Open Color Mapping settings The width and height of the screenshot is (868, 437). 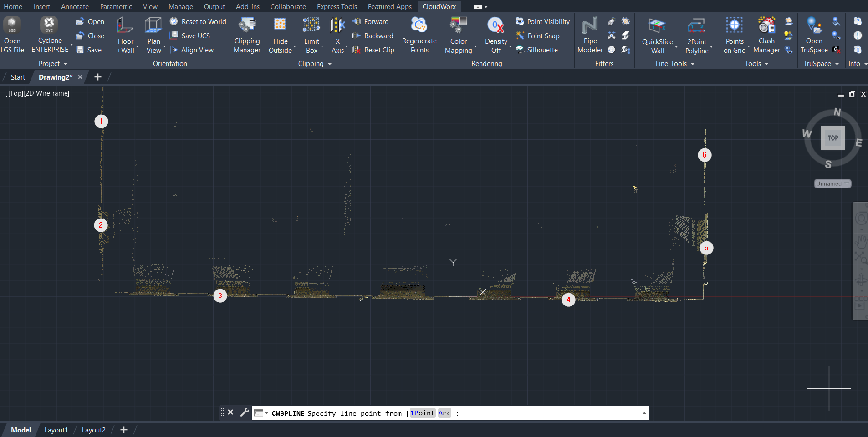[x=459, y=26]
